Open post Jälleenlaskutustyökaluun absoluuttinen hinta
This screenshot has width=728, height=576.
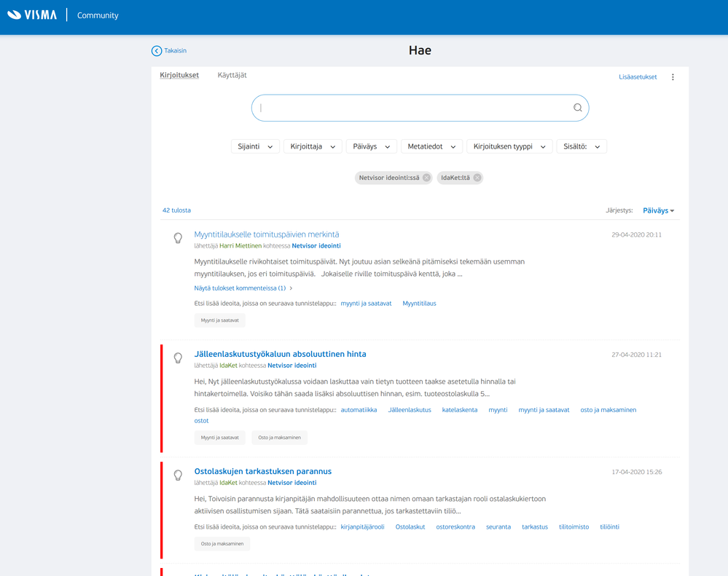(280, 355)
